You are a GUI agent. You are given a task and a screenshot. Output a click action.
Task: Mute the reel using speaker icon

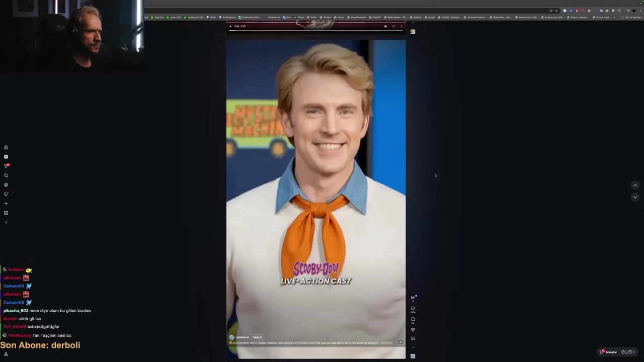click(x=400, y=342)
